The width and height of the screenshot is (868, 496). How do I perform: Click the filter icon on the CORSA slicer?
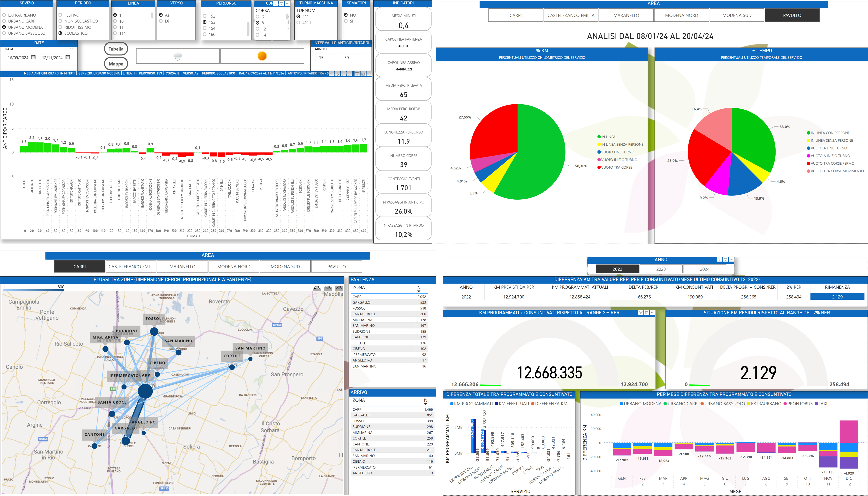276,3
